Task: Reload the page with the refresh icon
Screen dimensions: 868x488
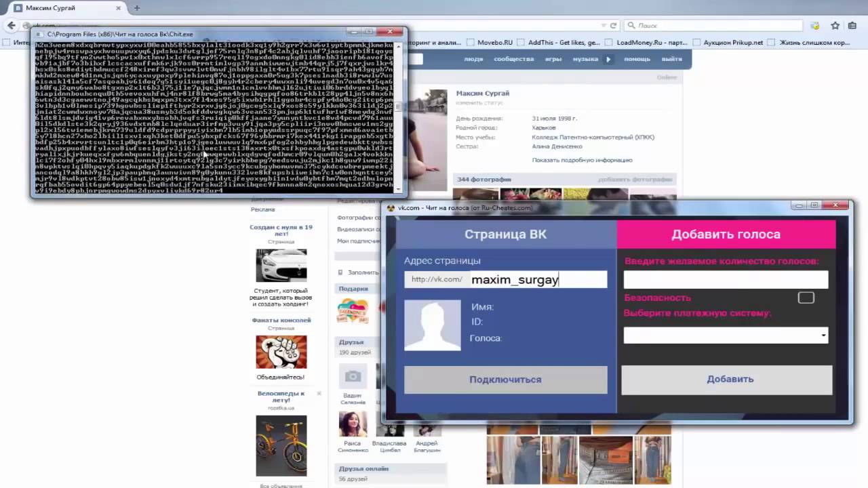Action: 613,26
